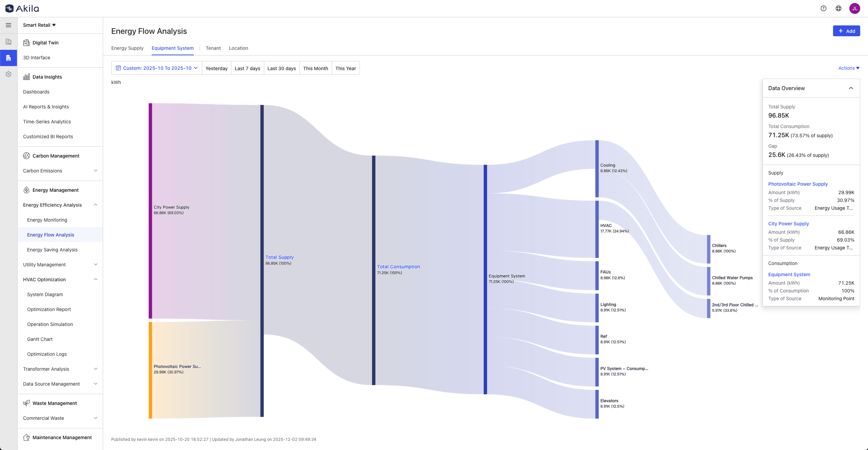Expand the Carbon Emissions submenu

coord(96,171)
